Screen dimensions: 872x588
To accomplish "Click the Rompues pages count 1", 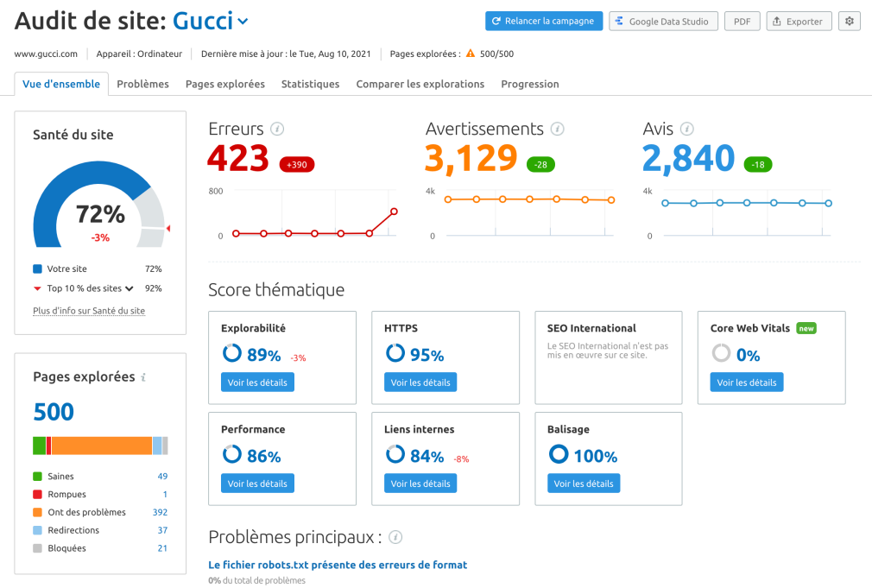I will point(165,494).
